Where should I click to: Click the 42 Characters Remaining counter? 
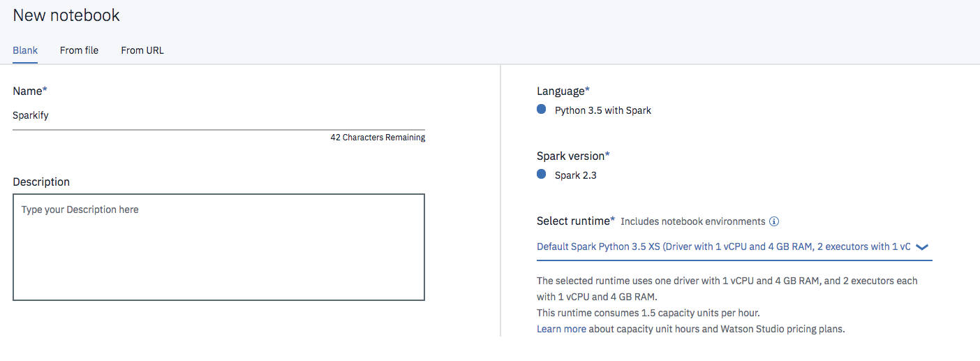tap(378, 138)
